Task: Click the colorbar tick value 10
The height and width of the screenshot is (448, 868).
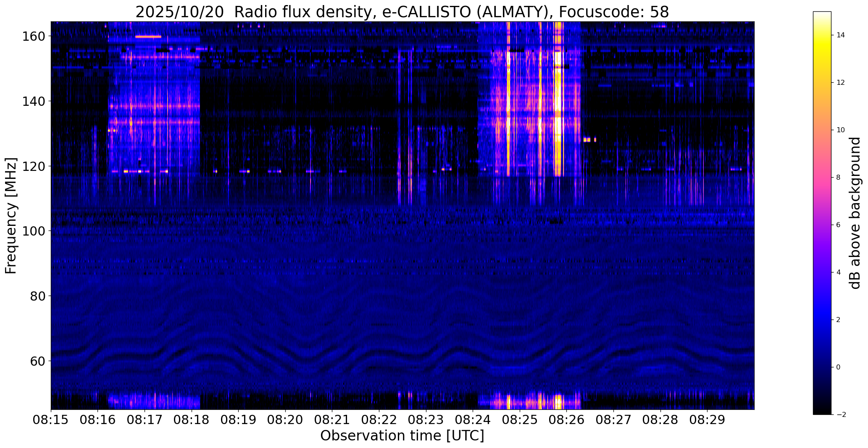Action: coord(841,130)
